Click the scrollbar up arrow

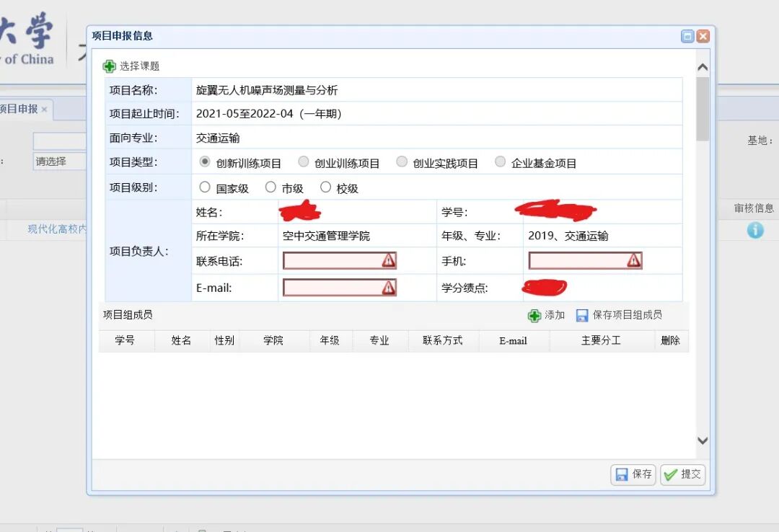(703, 66)
